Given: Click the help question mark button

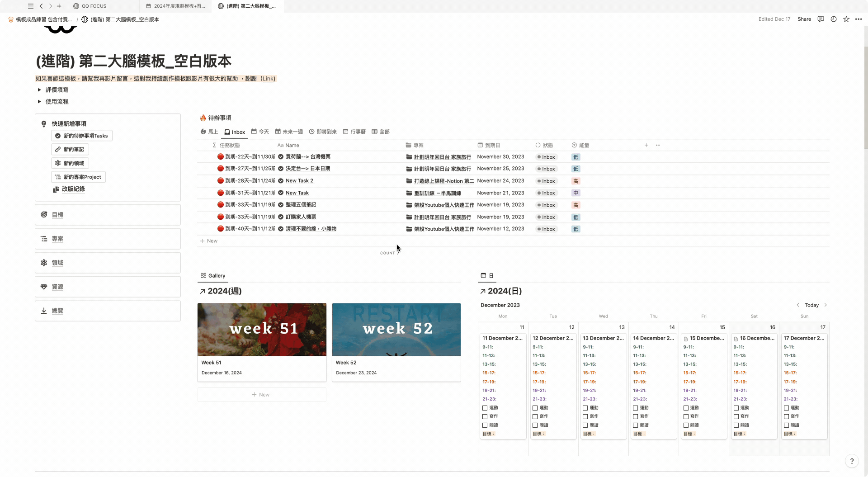Looking at the screenshot, I should pos(852,461).
